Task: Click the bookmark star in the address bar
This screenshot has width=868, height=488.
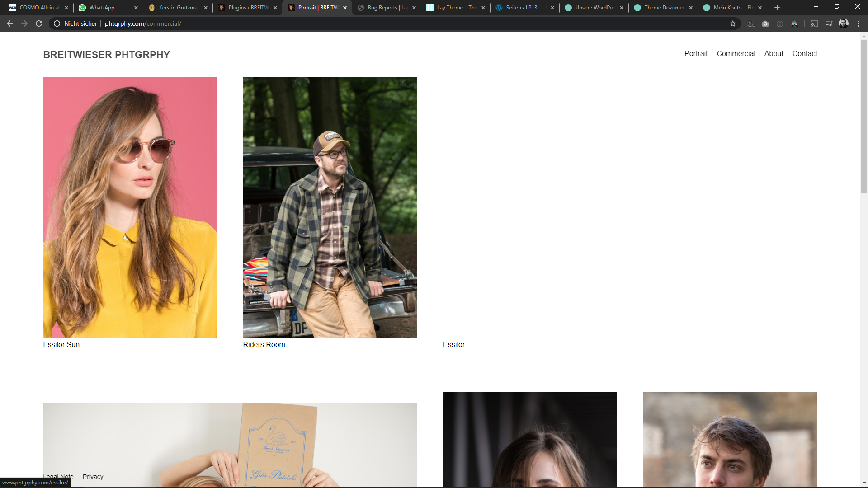Action: [x=732, y=23]
